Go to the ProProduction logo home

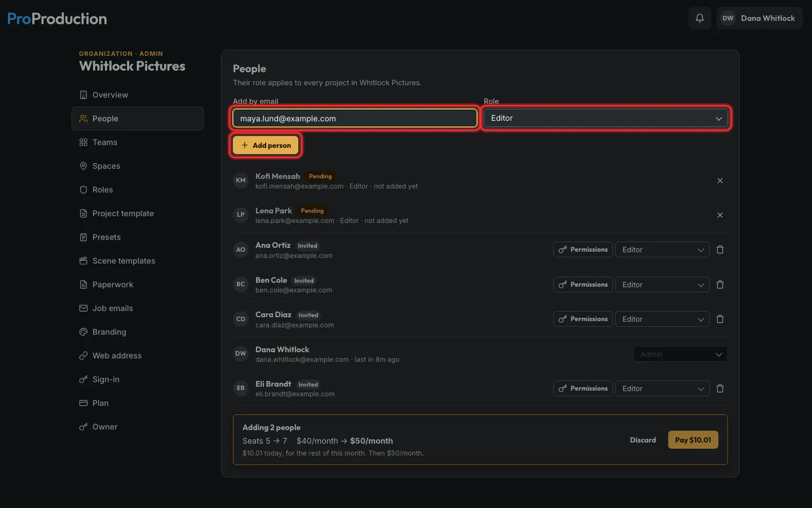click(57, 19)
